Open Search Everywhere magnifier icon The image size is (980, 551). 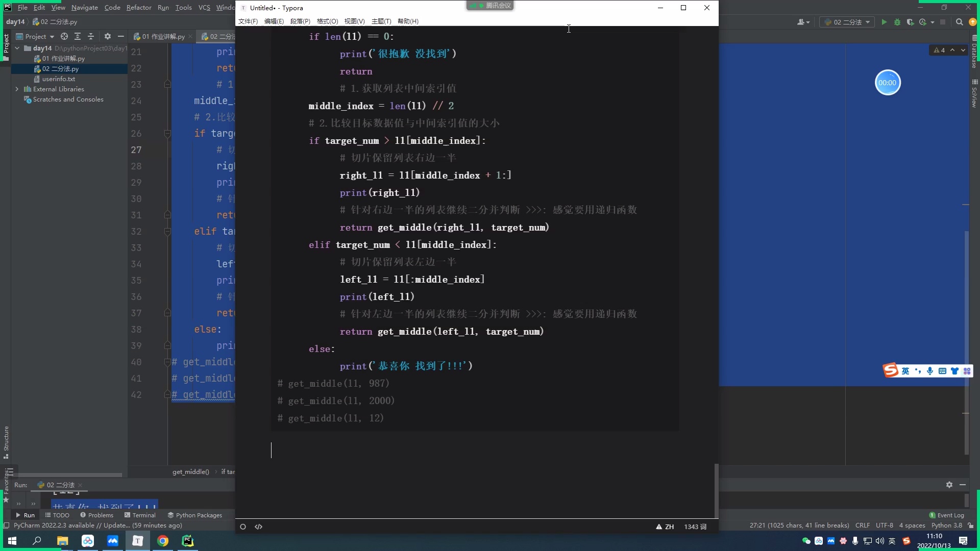960,22
